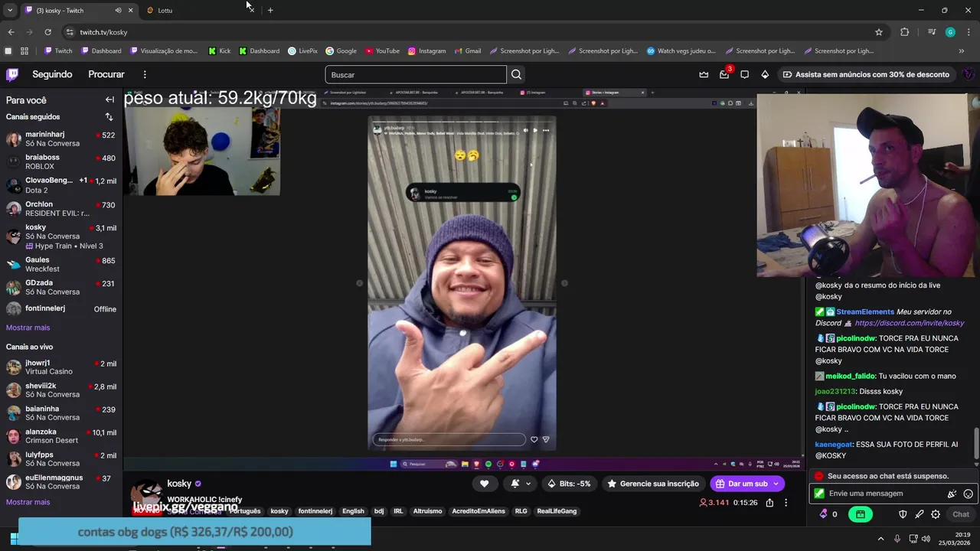View site information for twitch.tv

(70, 32)
